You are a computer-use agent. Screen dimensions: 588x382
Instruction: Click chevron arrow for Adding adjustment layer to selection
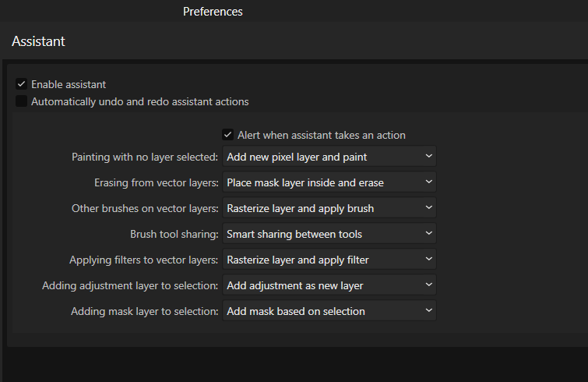tap(428, 285)
